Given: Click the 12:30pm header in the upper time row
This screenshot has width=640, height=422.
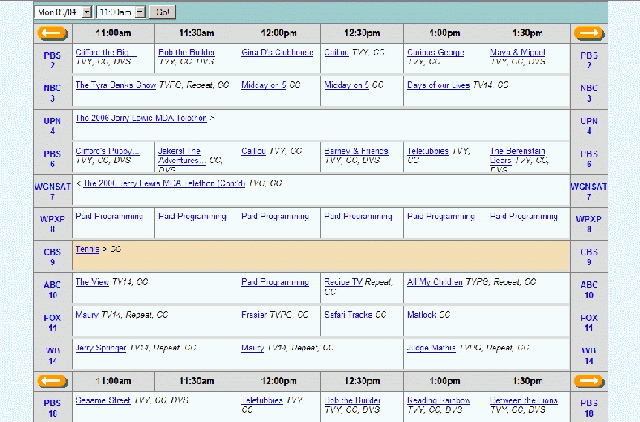Looking at the screenshot, I should pos(362,33).
